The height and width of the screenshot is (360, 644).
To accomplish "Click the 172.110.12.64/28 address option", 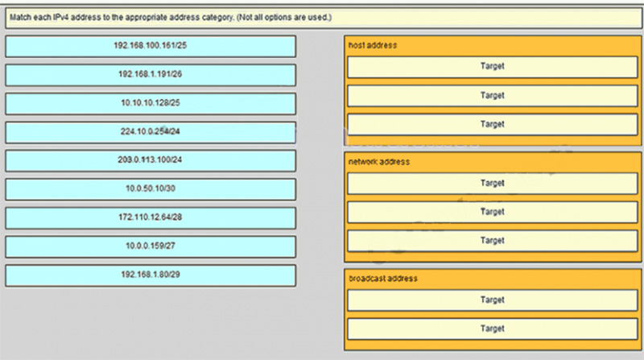I will pos(151,218).
